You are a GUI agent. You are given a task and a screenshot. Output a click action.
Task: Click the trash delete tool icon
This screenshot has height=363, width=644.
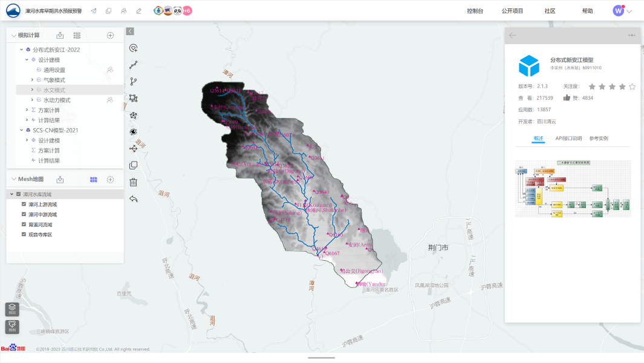[x=134, y=182]
